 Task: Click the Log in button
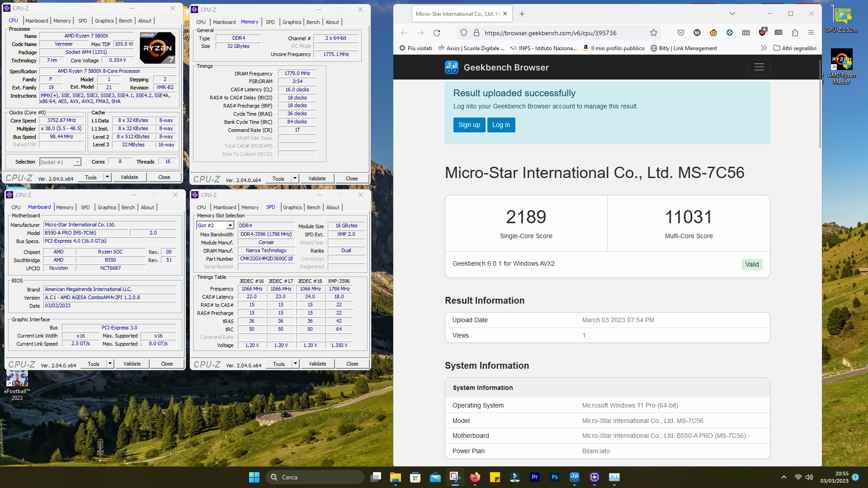coord(501,125)
